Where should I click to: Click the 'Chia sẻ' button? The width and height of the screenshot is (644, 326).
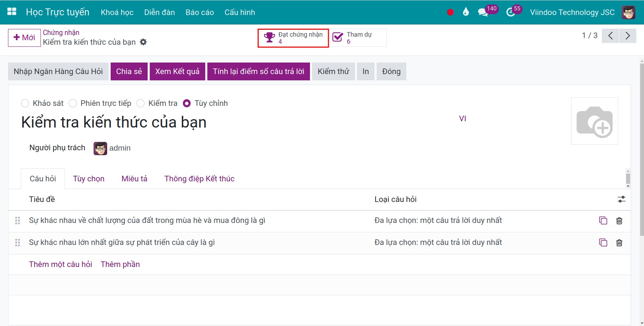[x=129, y=71]
